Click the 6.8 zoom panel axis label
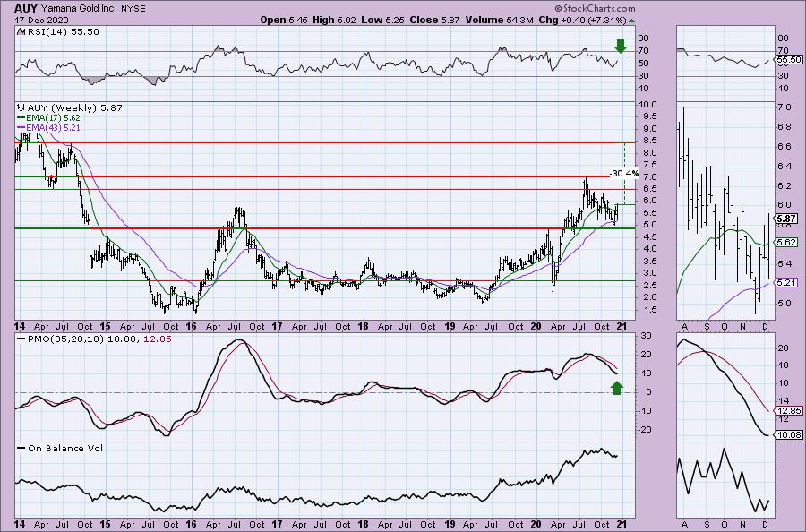This screenshot has width=806, height=532. (785, 127)
